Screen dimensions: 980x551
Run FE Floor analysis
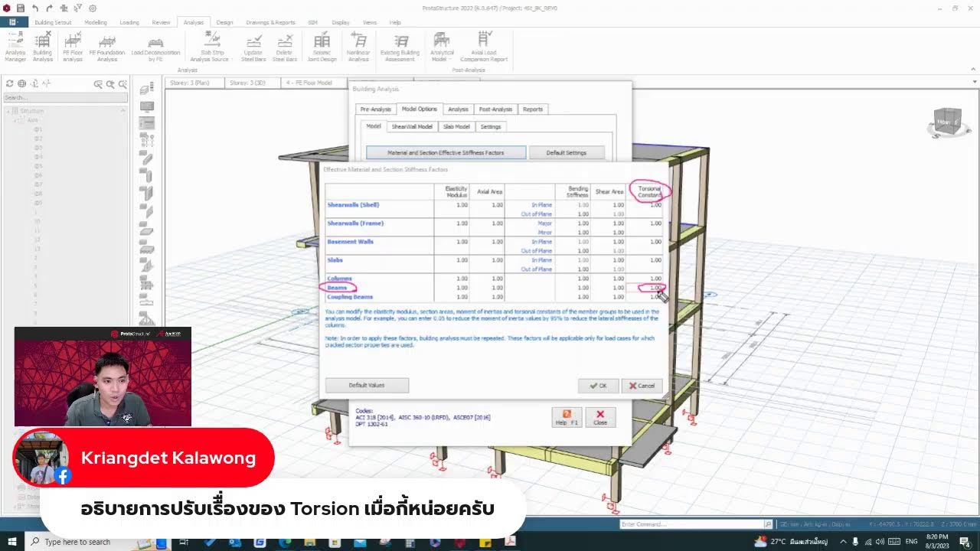[73, 47]
